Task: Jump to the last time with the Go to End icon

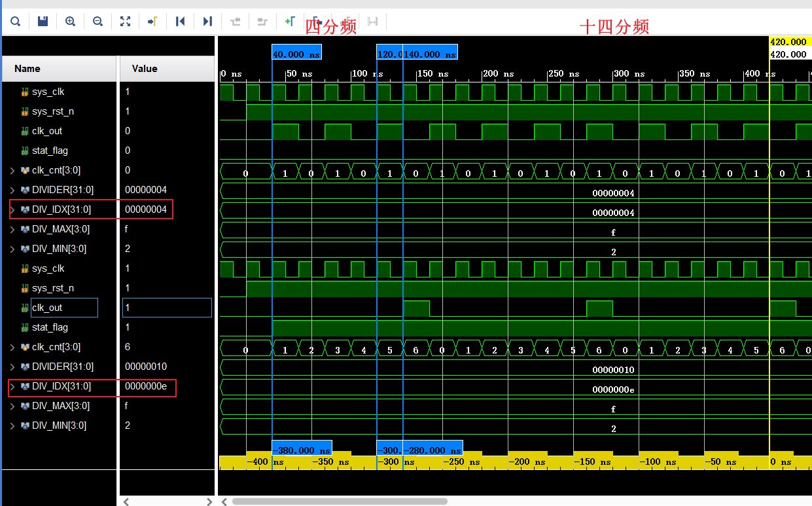Action: click(207, 22)
